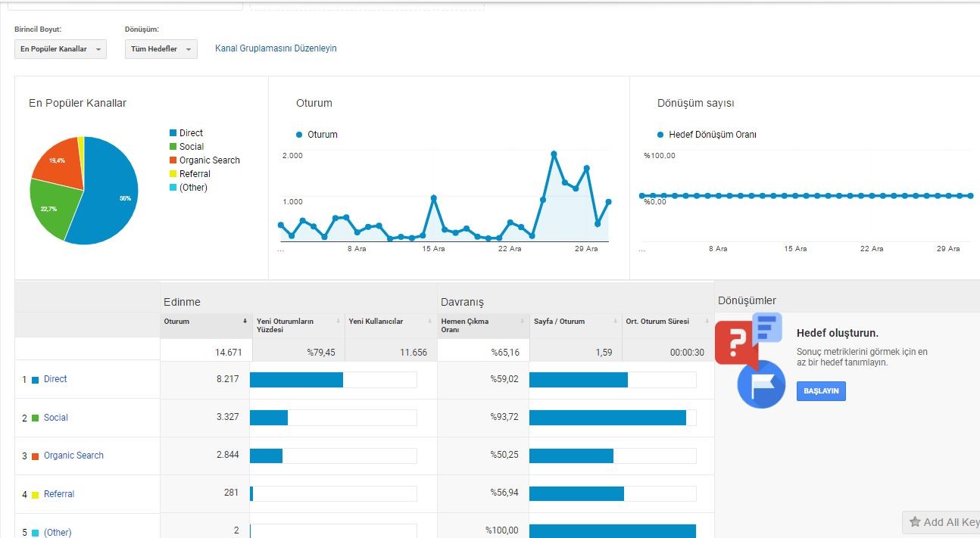
Task: Click the sort icon beside Yeni Kullanıcılar
Action: coord(430,322)
